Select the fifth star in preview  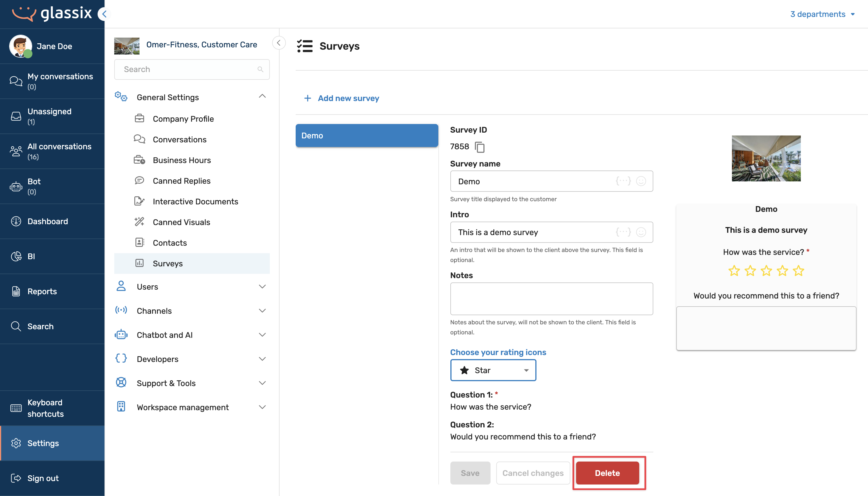798,271
